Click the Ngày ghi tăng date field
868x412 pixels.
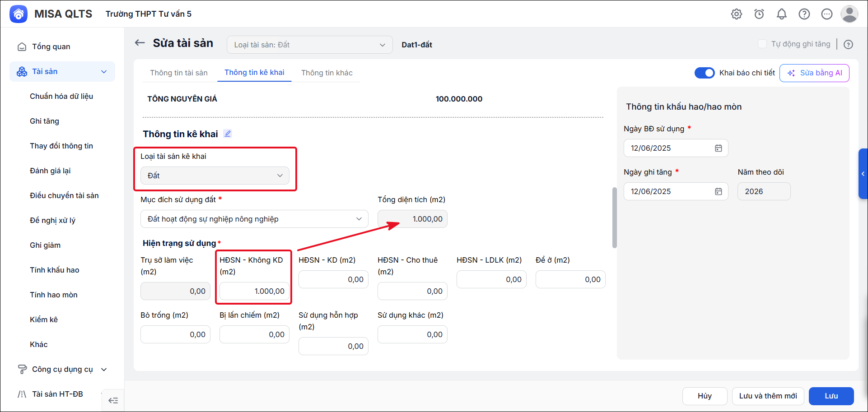(676, 191)
